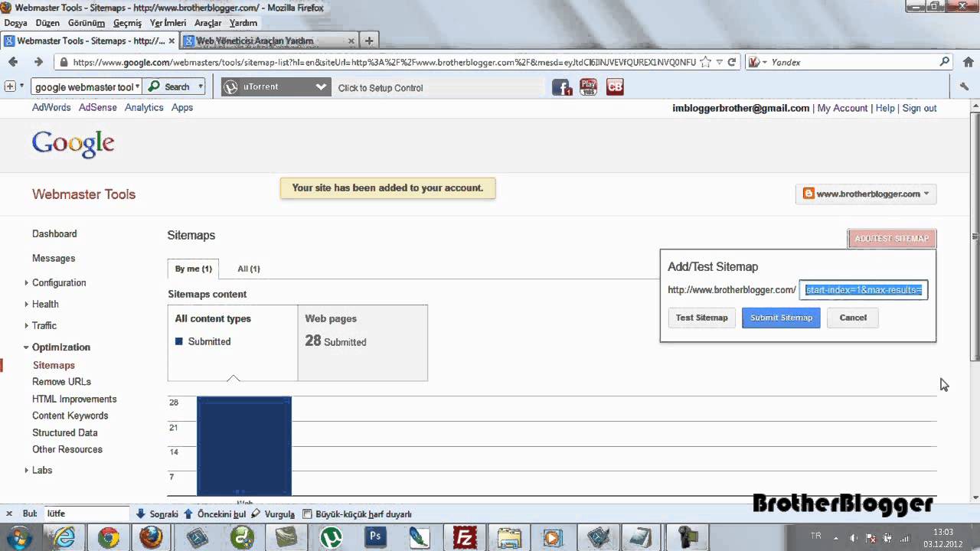Viewport: 980px width, 551px height.
Task: Open FileZilla from the taskbar
Action: pos(465,537)
